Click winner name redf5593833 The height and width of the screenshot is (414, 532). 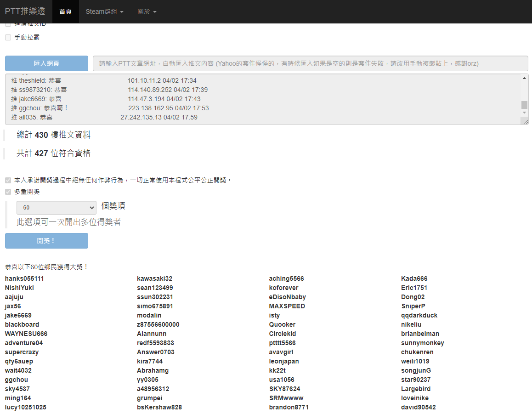pyautogui.click(x=156, y=343)
